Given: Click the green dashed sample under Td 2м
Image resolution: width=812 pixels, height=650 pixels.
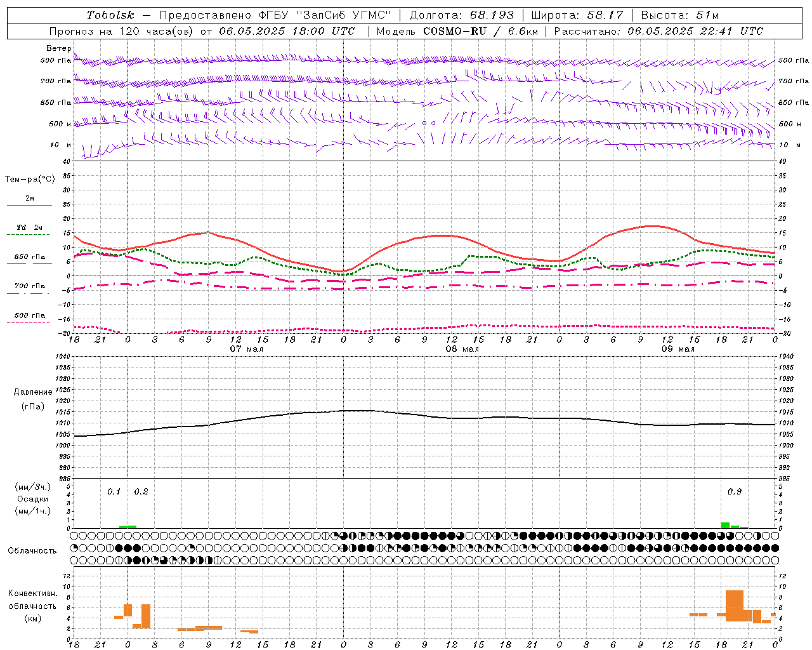Looking at the screenshot, I should tap(28, 235).
